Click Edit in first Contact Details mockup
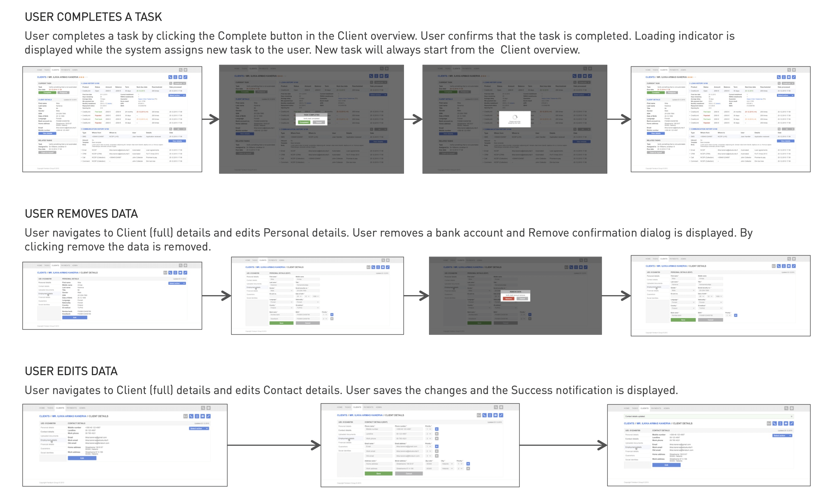Viewport: 833px width, 504px height. tap(82, 458)
